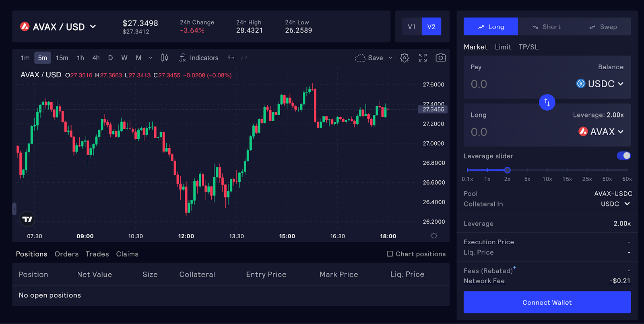Image resolution: width=644 pixels, height=324 pixels.
Task: Open chart settings gear
Action: (x=405, y=58)
